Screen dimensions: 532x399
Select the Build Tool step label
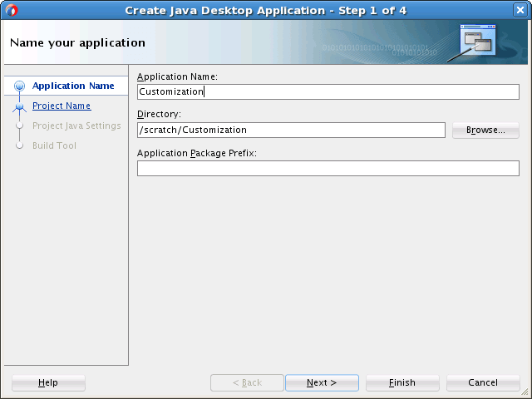[x=54, y=145]
